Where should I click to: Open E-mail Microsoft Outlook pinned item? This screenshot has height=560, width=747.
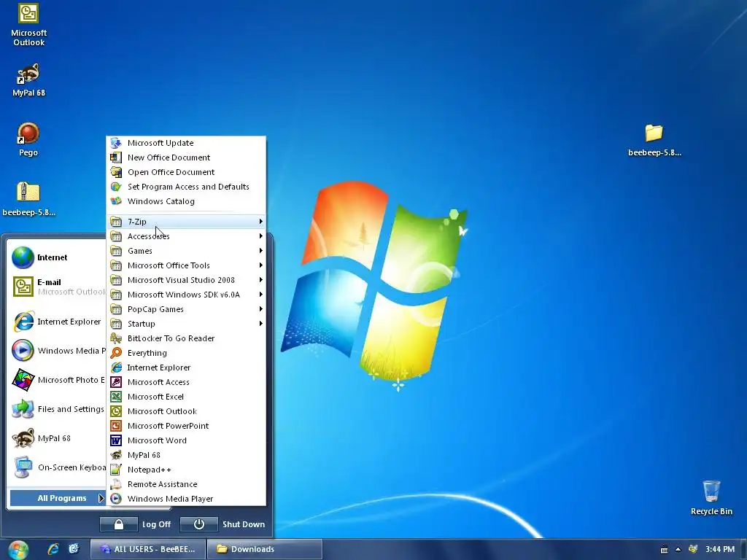coord(58,287)
